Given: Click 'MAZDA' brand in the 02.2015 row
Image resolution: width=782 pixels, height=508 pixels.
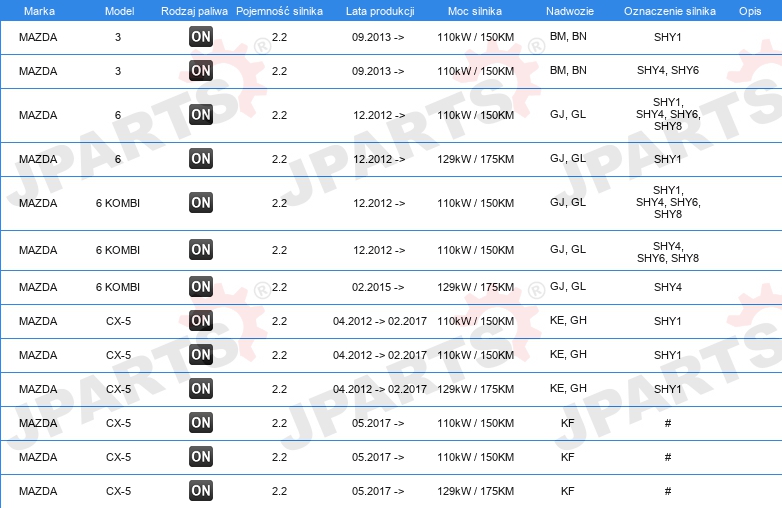Looking at the screenshot, I should [38, 287].
